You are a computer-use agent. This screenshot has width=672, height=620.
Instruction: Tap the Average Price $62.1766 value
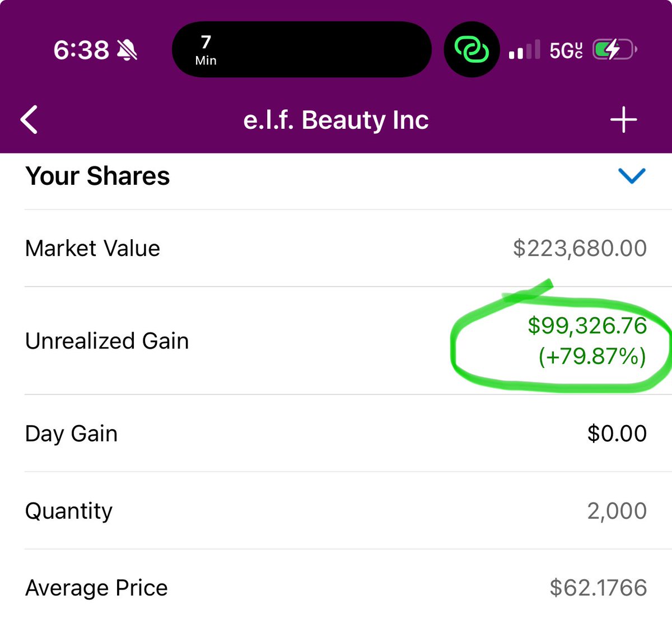pyautogui.click(x=598, y=588)
